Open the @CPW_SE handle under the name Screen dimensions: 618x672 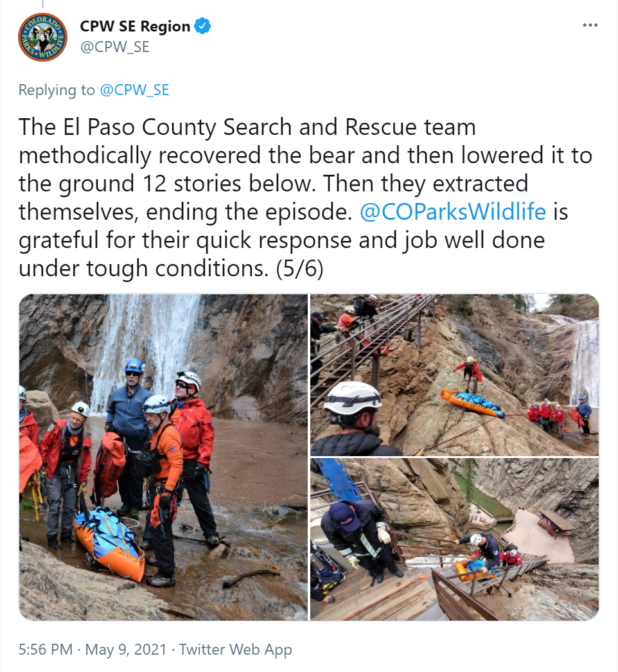115,47
